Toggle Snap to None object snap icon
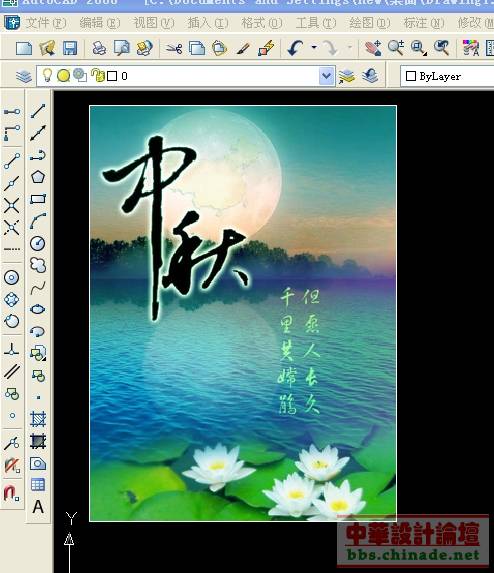The image size is (494, 573). 11,465
